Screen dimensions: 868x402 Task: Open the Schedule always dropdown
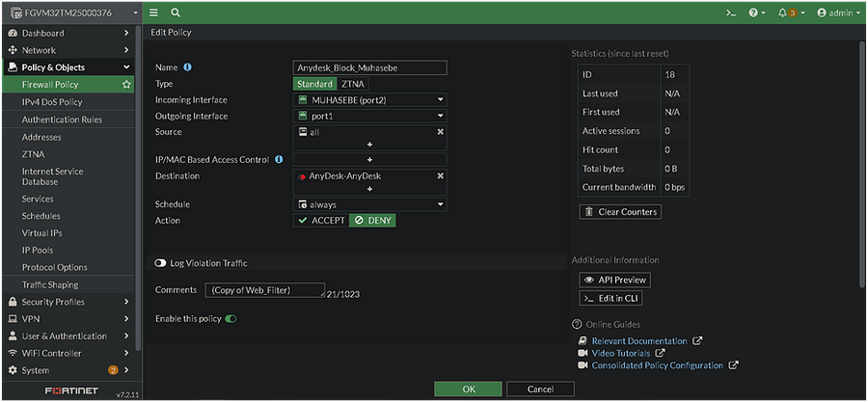369,204
